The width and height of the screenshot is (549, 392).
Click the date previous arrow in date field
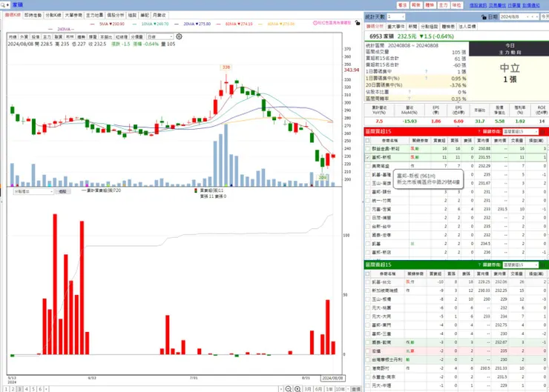pyautogui.click(x=527, y=17)
